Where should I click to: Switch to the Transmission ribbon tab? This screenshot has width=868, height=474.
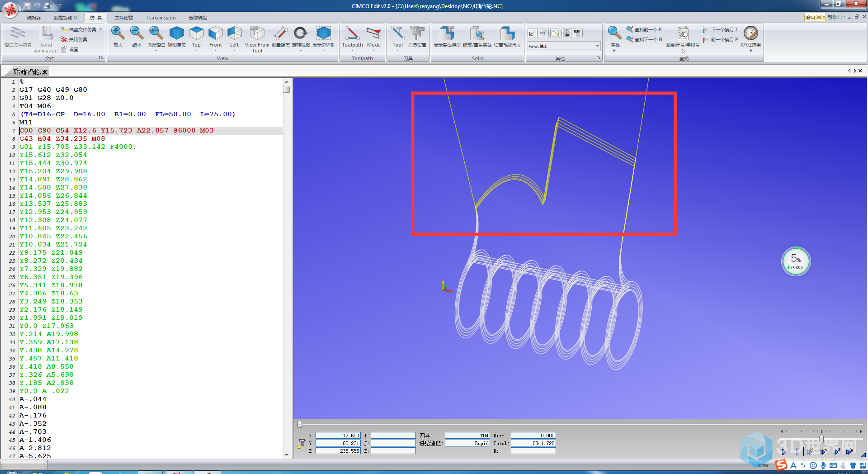[x=160, y=18]
